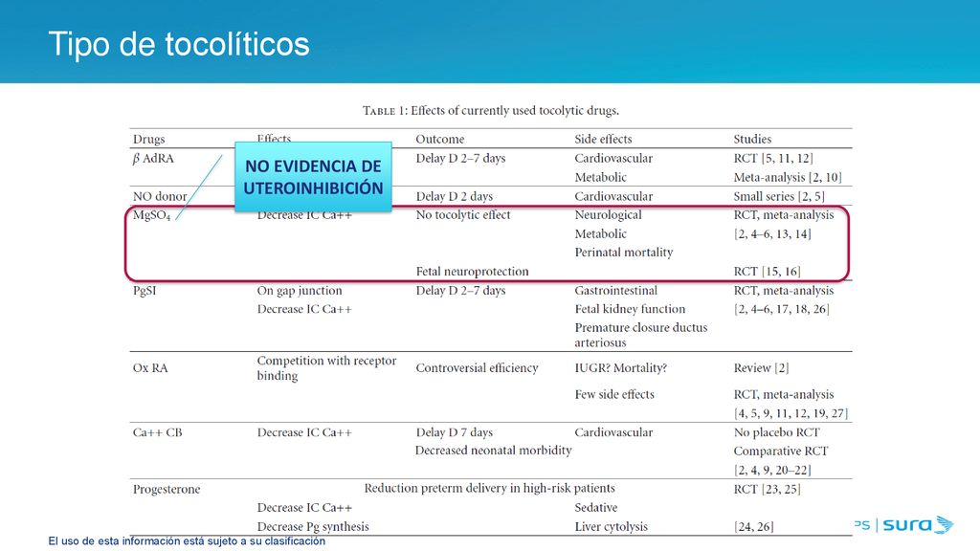Image resolution: width=980 pixels, height=551 pixels.
Task: Click 'Decrease Pg synthesis' effect text
Action: tap(313, 527)
